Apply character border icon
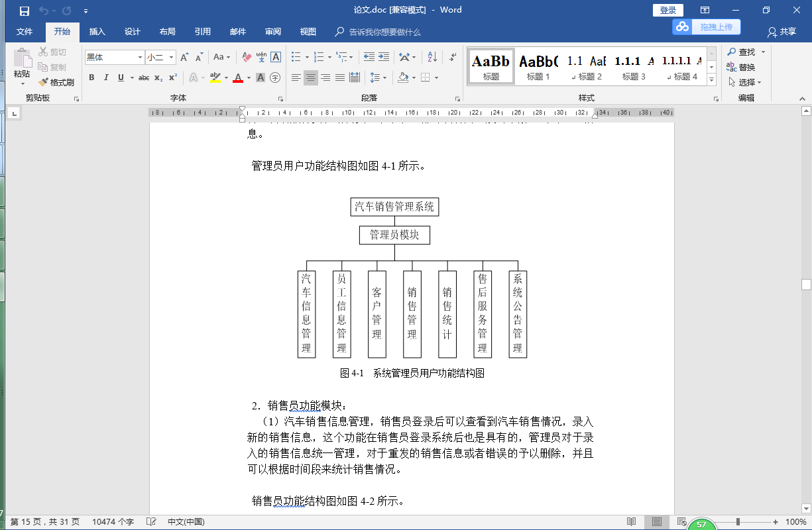 pos(276,58)
